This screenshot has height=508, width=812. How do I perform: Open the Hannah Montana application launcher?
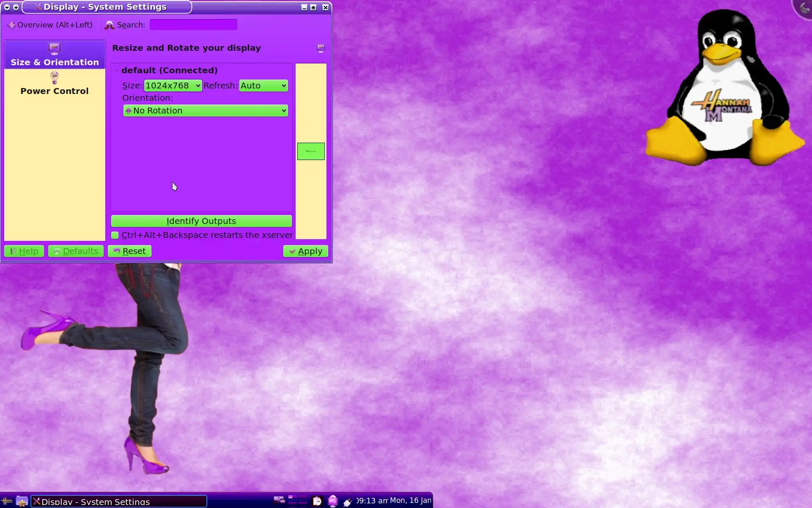pyautogui.click(x=7, y=502)
